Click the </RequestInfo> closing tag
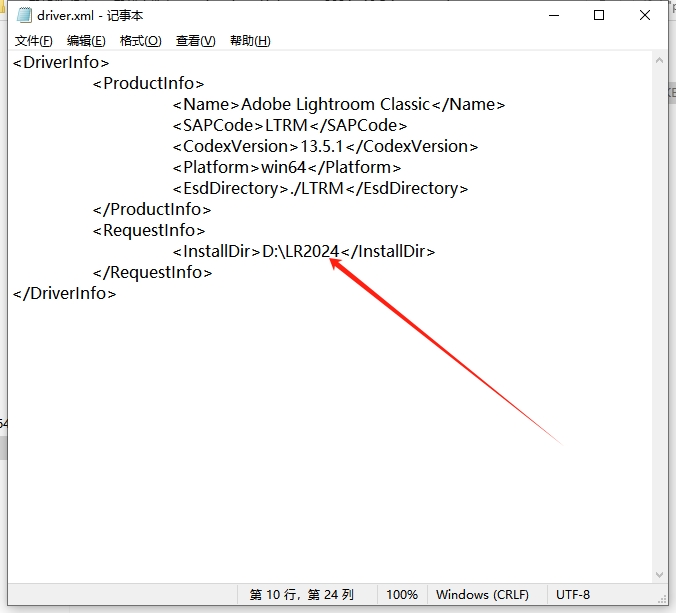The image size is (676, 613). 152,273
